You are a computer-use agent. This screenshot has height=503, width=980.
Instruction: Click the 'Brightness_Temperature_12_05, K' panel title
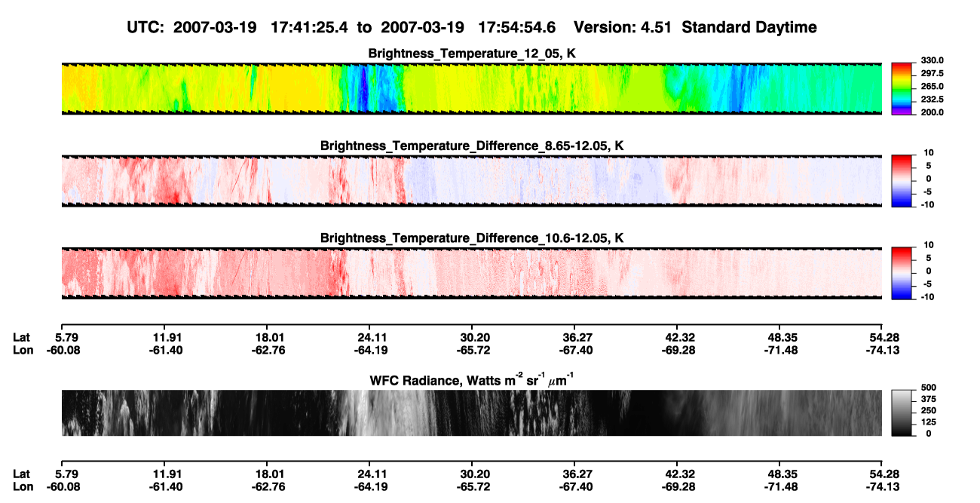[472, 54]
